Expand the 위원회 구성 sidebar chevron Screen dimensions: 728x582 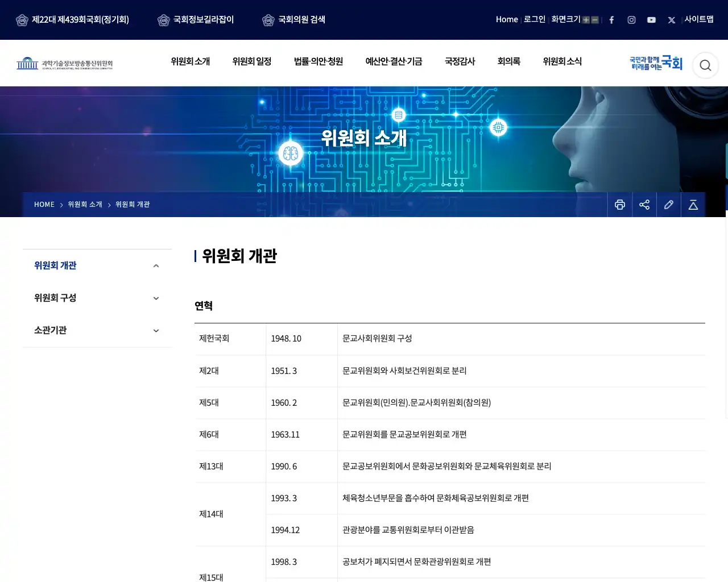click(156, 298)
